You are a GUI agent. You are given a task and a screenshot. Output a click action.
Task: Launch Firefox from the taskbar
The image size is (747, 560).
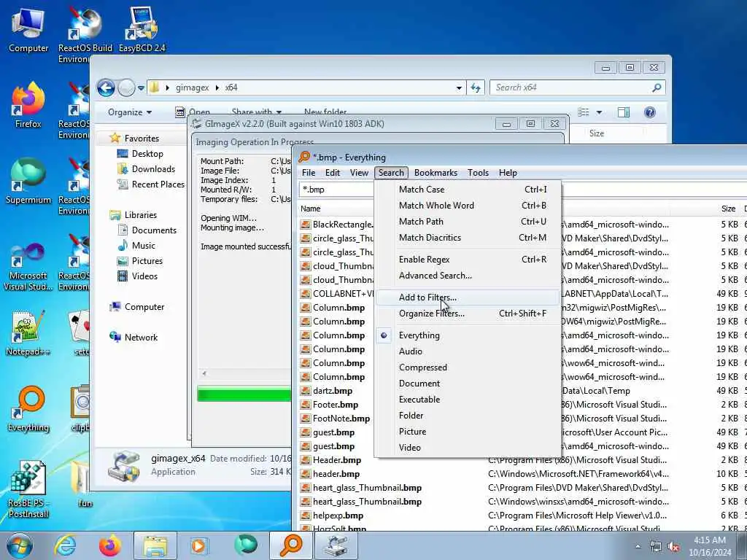point(109,545)
